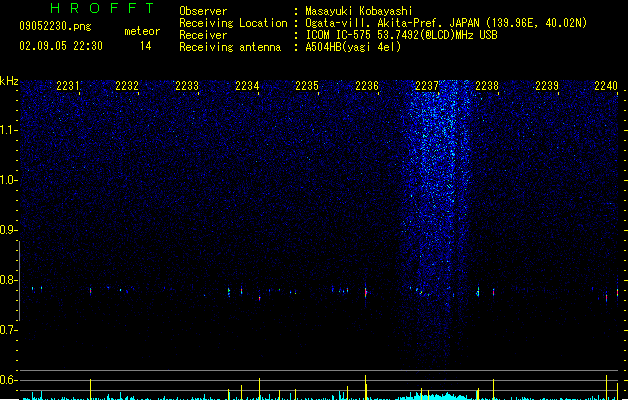Click the 2232 time marker
This screenshot has height=400, width=629.
[127, 85]
